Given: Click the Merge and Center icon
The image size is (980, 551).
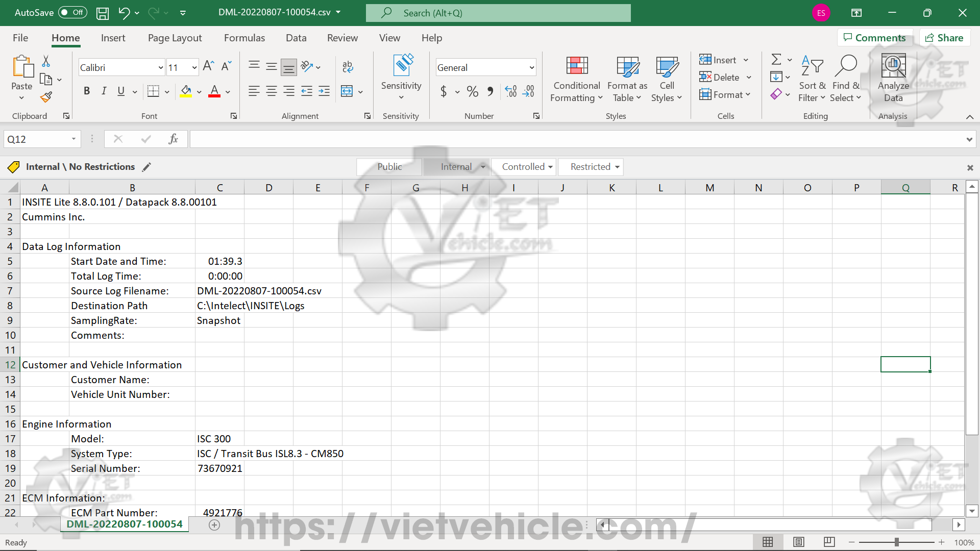Looking at the screenshot, I should click(x=347, y=91).
